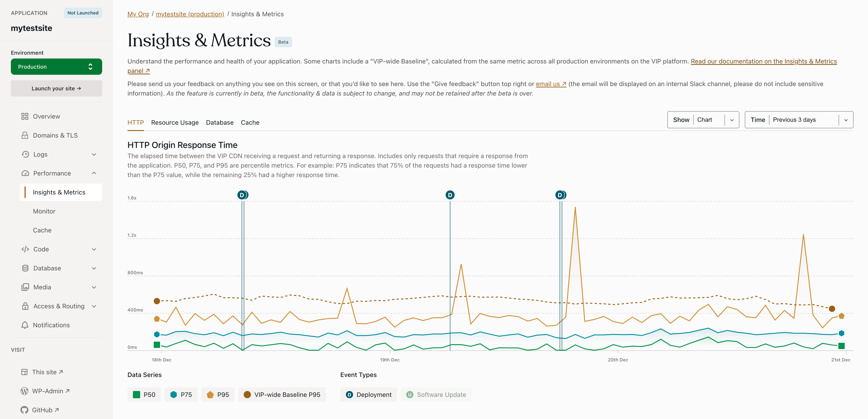
Task: Switch to the Cache metrics tab
Action: click(x=250, y=123)
